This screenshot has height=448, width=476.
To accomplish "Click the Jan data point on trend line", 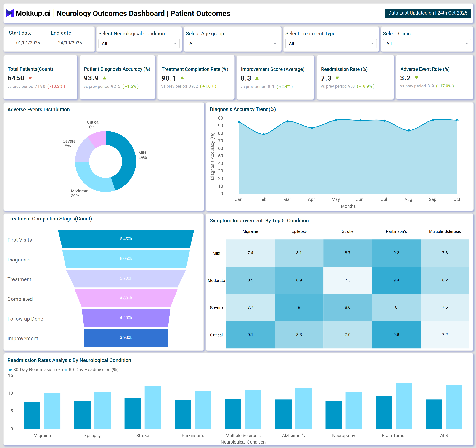I will pos(239,122).
